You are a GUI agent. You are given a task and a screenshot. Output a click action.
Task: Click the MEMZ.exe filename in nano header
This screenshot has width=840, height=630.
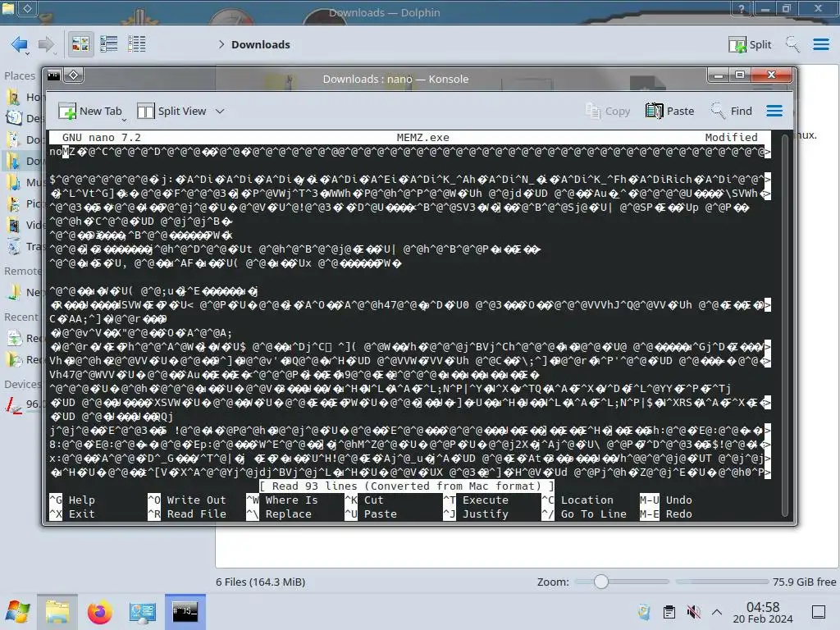tap(422, 138)
